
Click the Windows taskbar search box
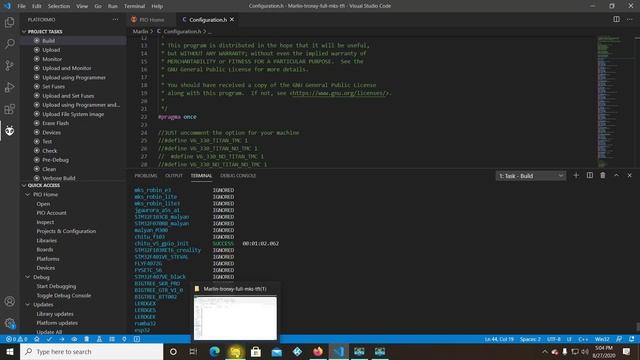tap(91, 352)
